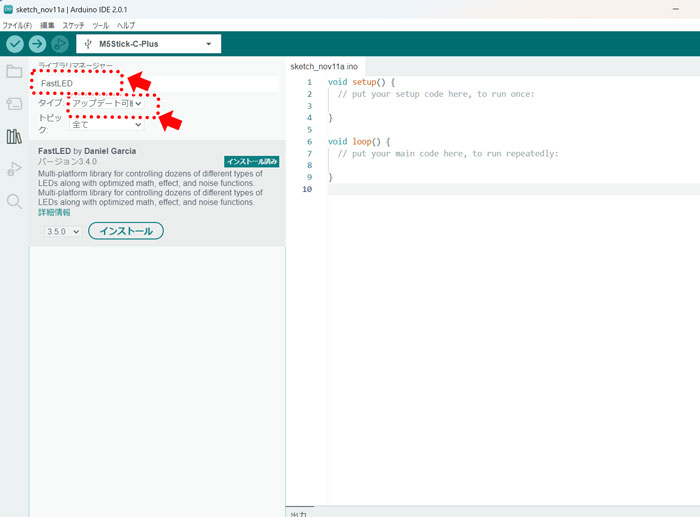
Task: Click the FastLED library description text
Action: 150,188
